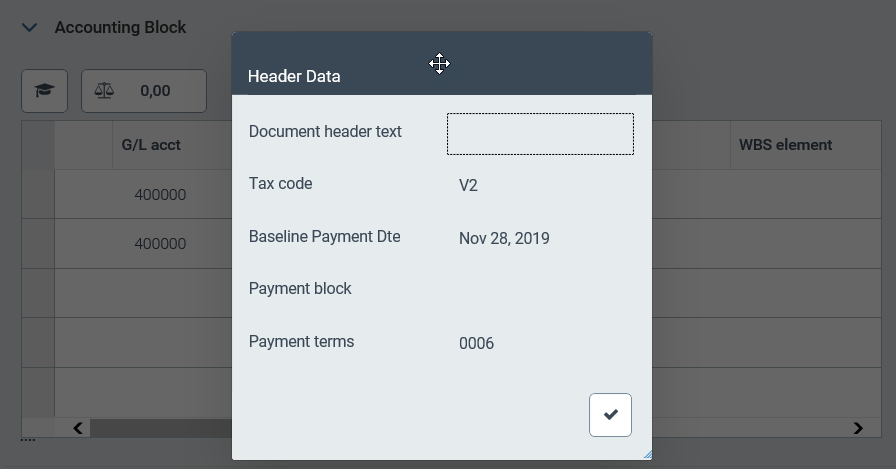The image size is (896, 469).
Task: Click the Payment terms value 0006
Action: point(476,343)
